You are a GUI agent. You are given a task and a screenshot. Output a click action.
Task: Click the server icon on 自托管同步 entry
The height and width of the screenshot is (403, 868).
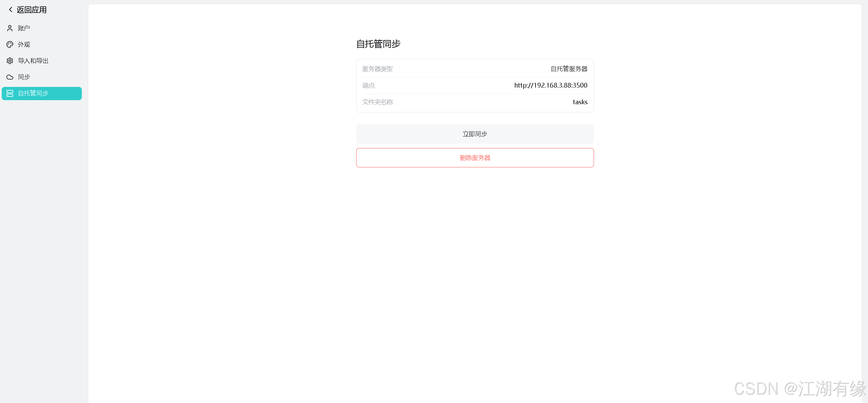[10, 93]
